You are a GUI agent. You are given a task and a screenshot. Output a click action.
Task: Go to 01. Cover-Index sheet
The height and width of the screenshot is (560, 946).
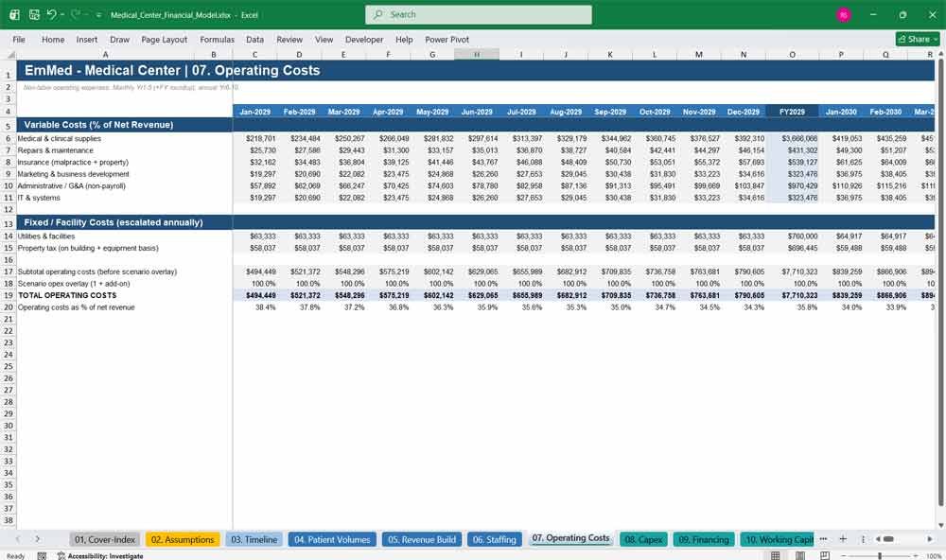coord(105,539)
